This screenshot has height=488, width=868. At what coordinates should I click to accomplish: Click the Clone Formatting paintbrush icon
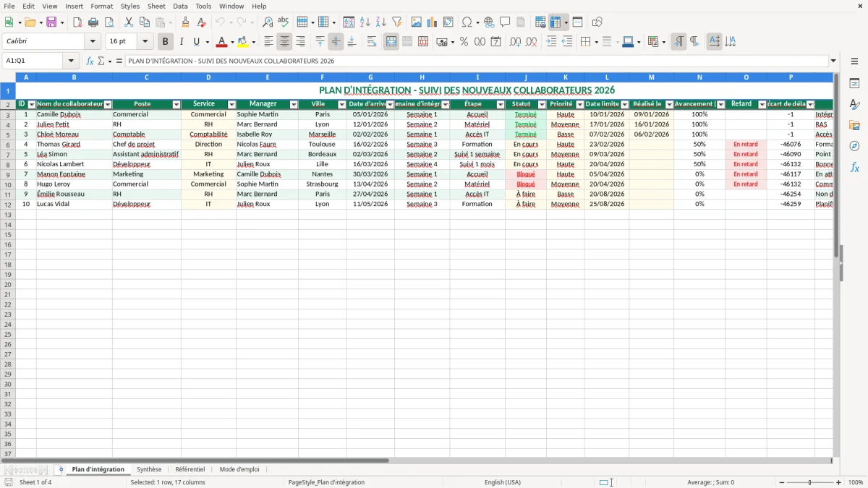coord(186,22)
